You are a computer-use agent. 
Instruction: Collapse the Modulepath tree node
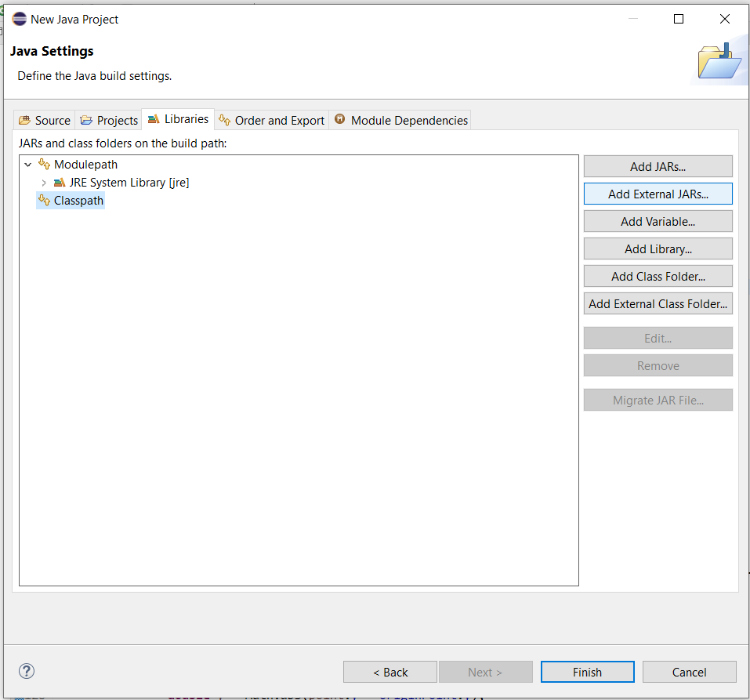click(x=28, y=165)
